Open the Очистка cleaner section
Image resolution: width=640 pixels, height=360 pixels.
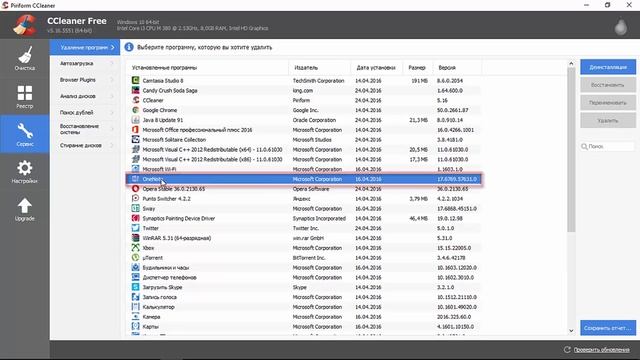click(24, 58)
